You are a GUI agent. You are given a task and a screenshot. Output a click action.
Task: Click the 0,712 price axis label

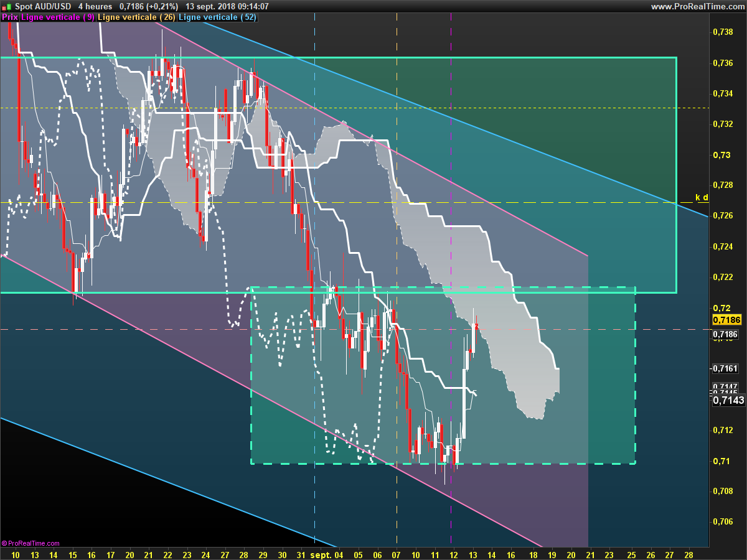coord(722,430)
